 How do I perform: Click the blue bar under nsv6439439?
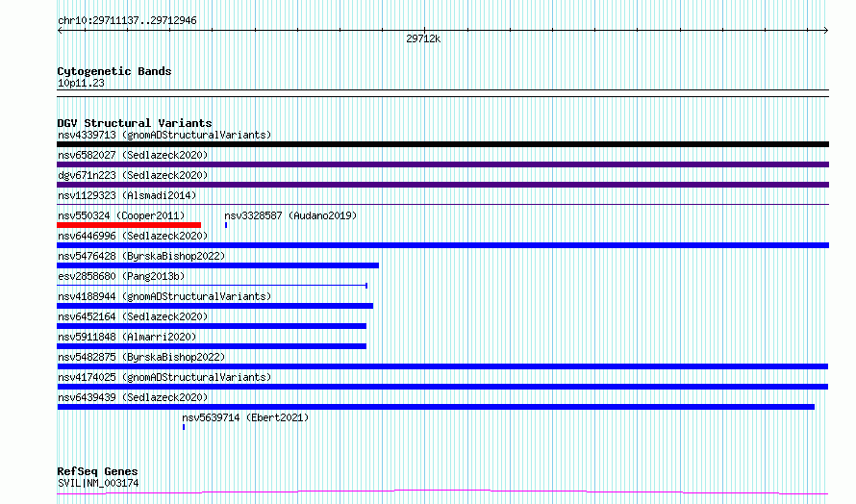click(436, 407)
